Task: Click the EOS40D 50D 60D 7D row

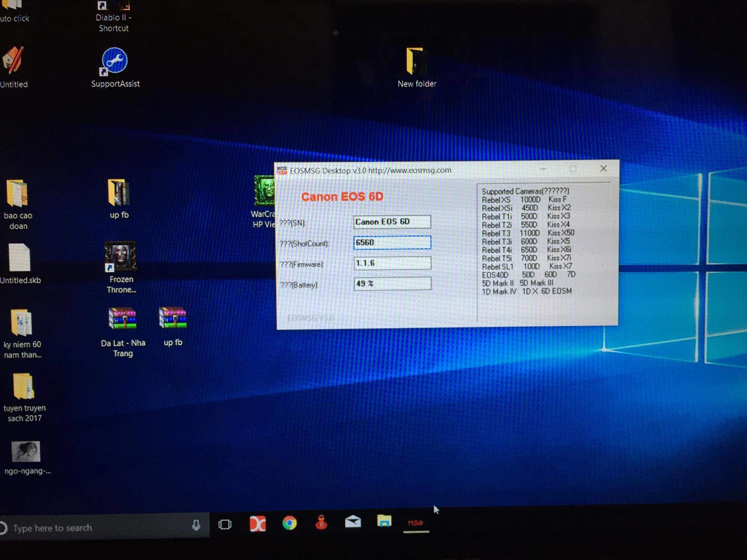Action: [529, 275]
